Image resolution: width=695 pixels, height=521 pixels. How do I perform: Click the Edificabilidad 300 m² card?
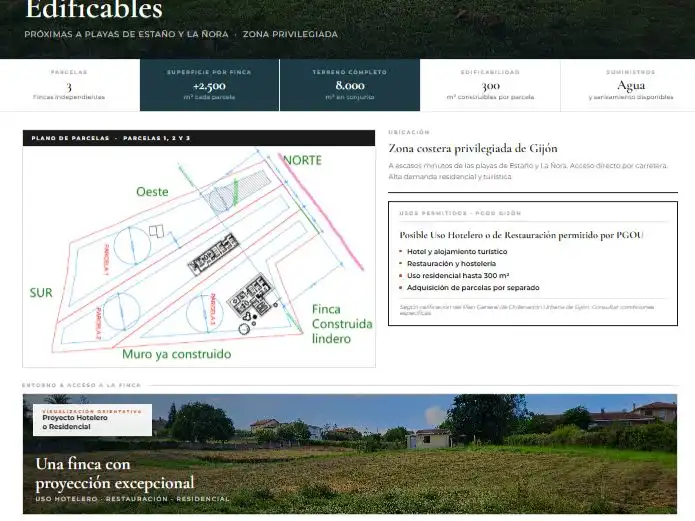click(x=490, y=85)
